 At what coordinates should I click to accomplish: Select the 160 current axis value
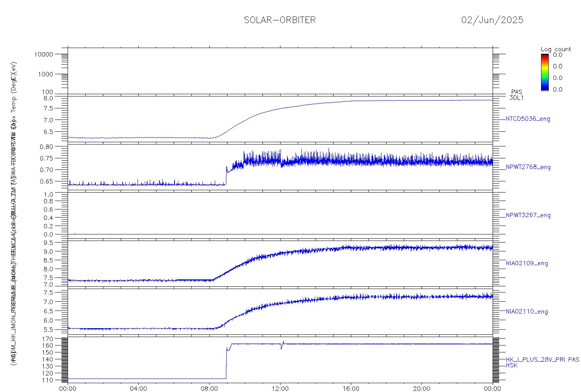[x=48, y=345]
